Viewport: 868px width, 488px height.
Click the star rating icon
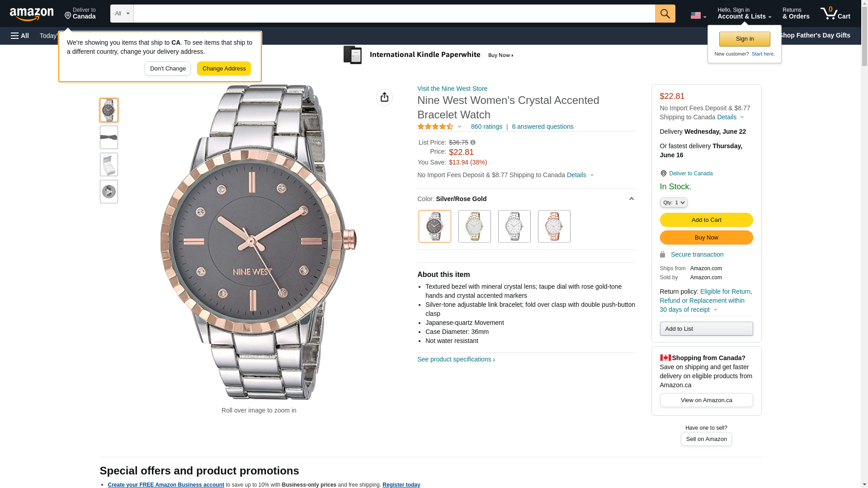[x=435, y=127]
